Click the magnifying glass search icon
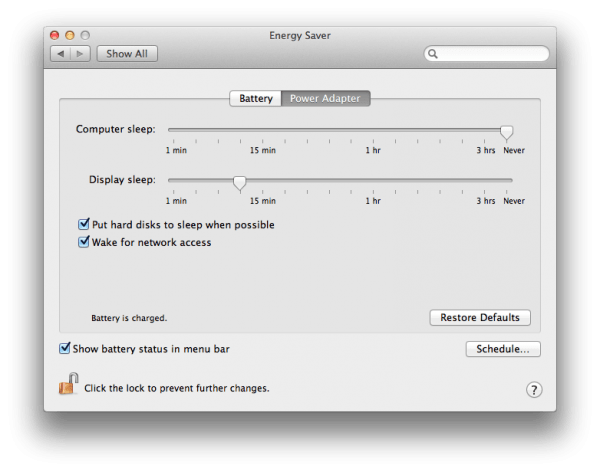600x472 pixels. click(433, 54)
